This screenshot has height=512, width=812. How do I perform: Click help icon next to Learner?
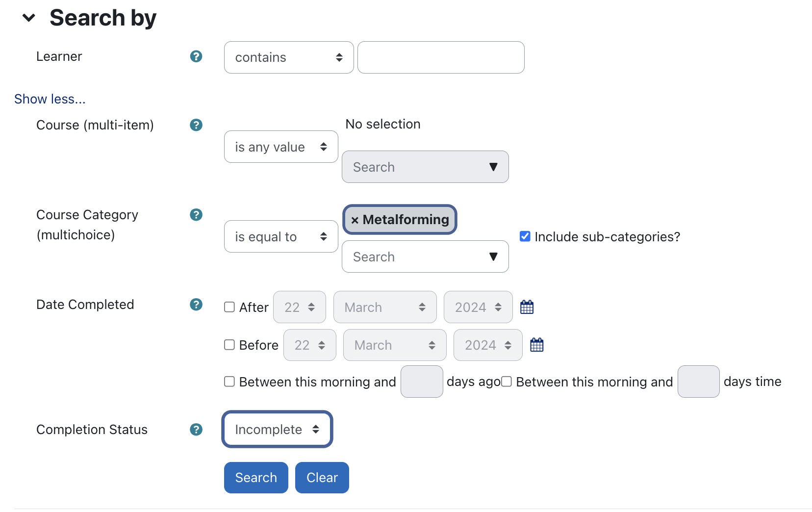click(196, 56)
